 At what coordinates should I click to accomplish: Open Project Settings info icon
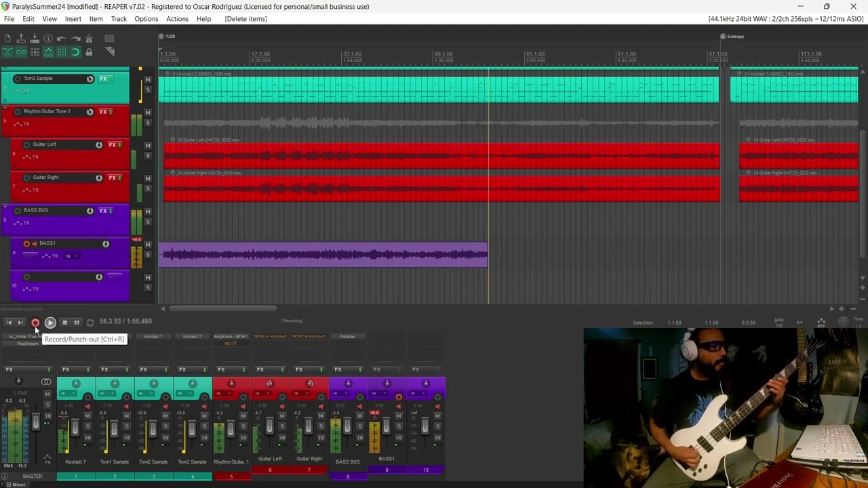tap(48, 39)
